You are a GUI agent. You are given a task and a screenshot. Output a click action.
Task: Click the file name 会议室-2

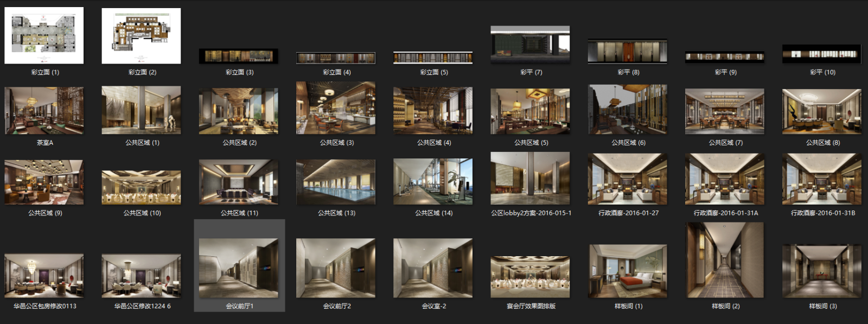pyautogui.click(x=434, y=307)
